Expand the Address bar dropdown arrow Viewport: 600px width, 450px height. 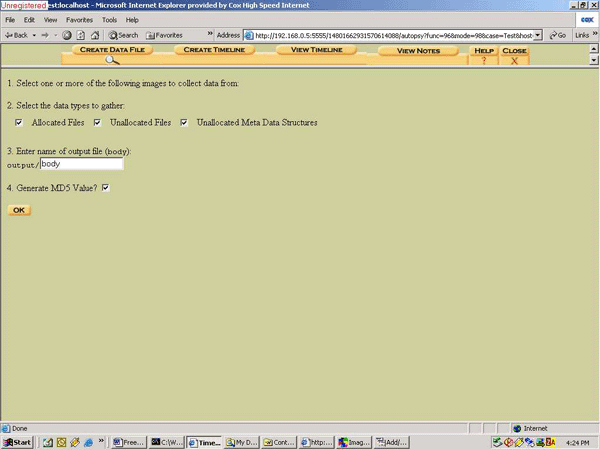click(538, 35)
